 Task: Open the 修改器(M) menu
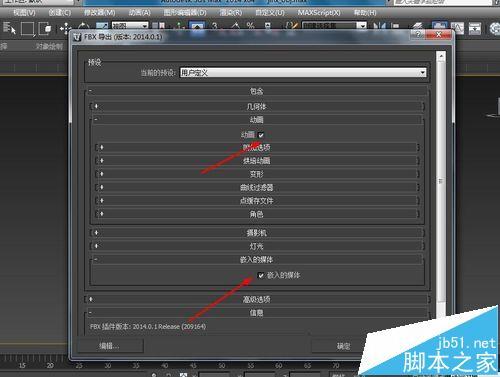[99, 13]
